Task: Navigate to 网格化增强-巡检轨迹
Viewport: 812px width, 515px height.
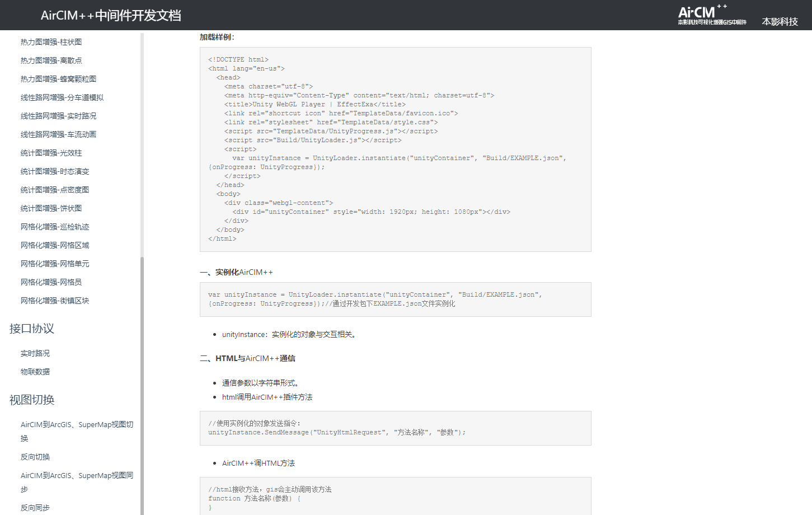Action: click(55, 227)
